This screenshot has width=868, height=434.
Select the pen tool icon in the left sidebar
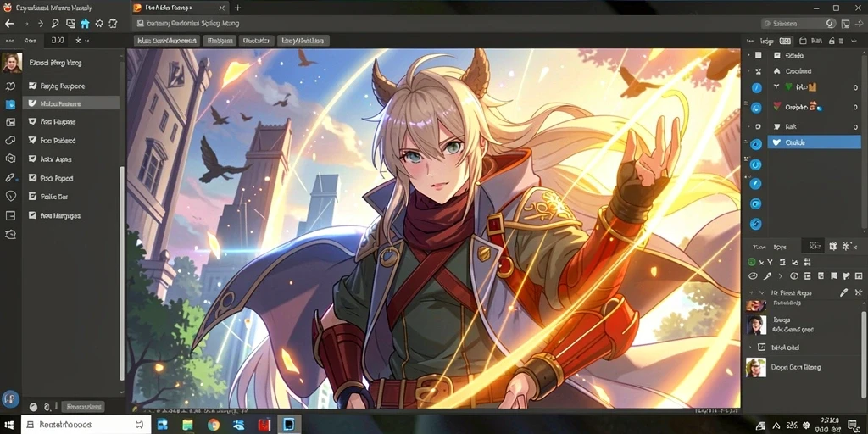tap(10, 178)
